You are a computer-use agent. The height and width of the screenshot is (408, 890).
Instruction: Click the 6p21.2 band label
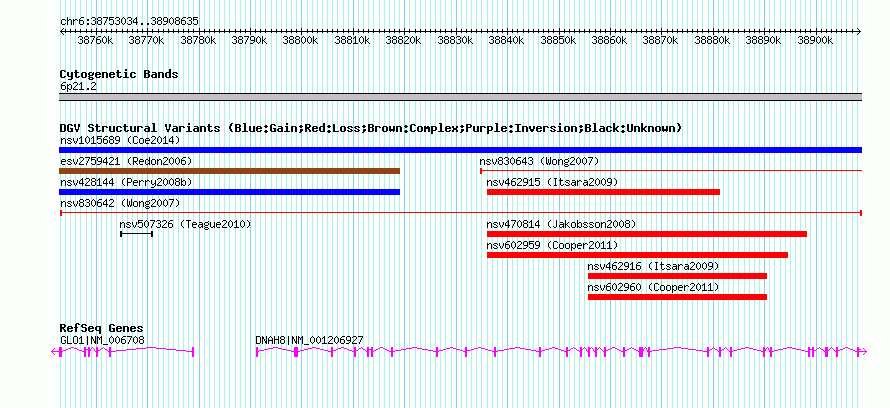tap(78, 86)
